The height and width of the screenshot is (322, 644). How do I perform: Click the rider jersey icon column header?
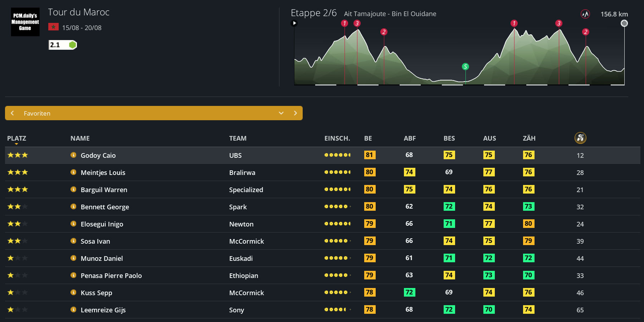coord(580,138)
